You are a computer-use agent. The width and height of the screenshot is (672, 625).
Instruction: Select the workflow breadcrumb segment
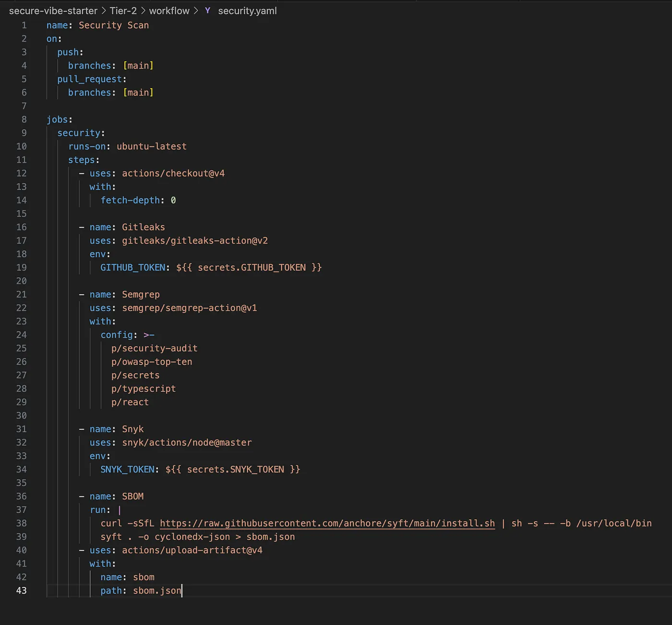(169, 11)
